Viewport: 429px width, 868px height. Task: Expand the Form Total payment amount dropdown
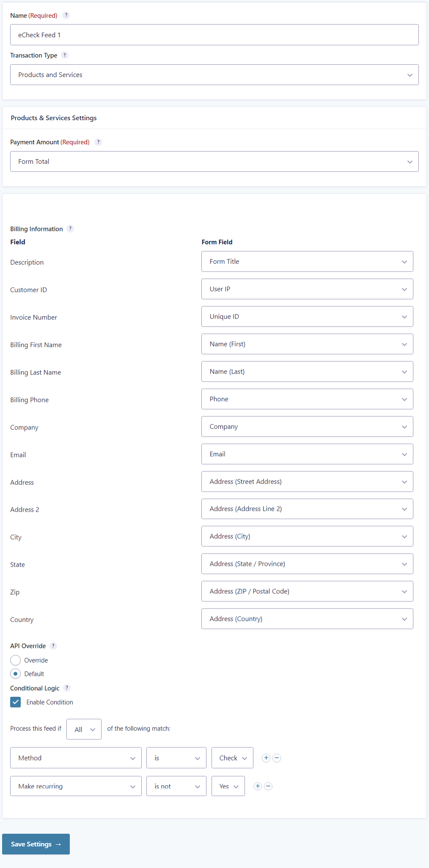tap(214, 162)
